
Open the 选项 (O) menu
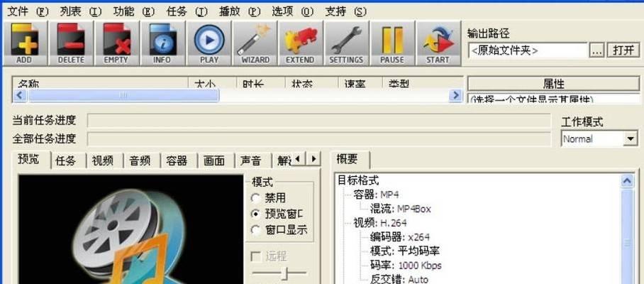292,11
